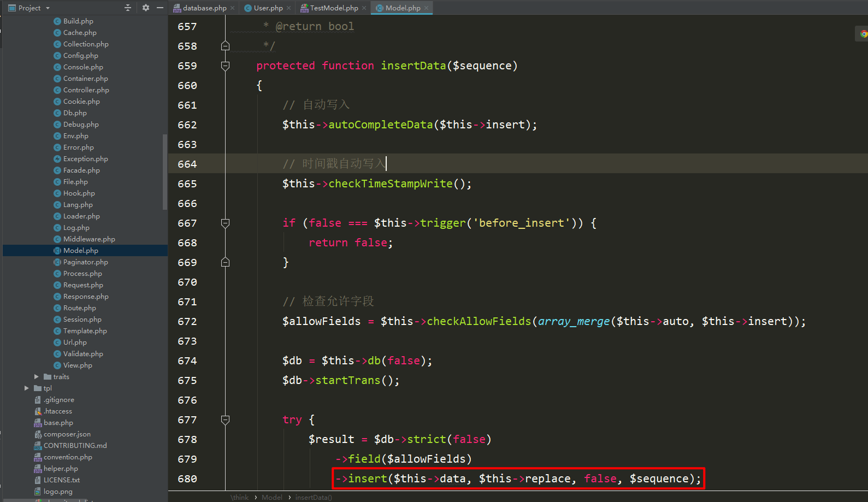Image resolution: width=868 pixels, height=502 pixels.
Task: Click the Exception.php class icon
Action: click(x=57, y=159)
